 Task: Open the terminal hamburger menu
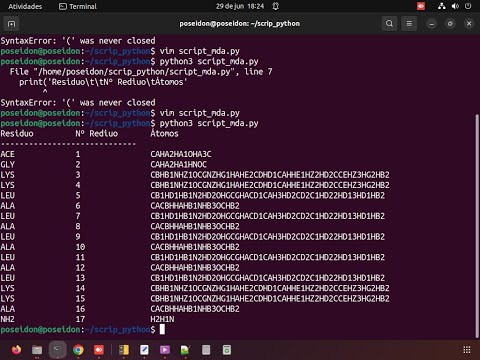[x=409, y=24]
